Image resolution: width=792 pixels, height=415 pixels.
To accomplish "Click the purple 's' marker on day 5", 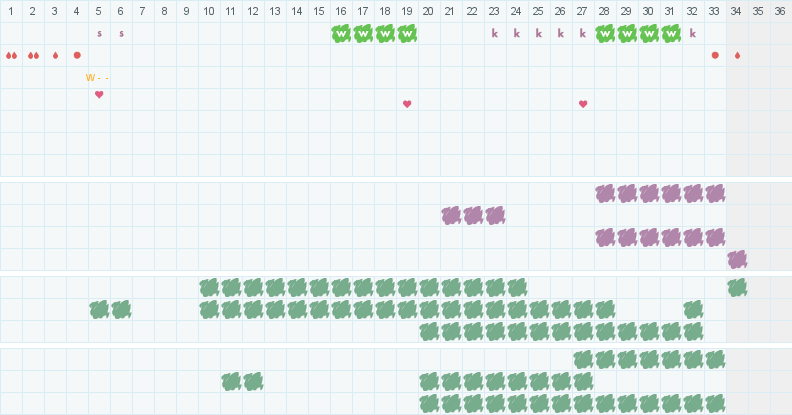I will [99, 33].
